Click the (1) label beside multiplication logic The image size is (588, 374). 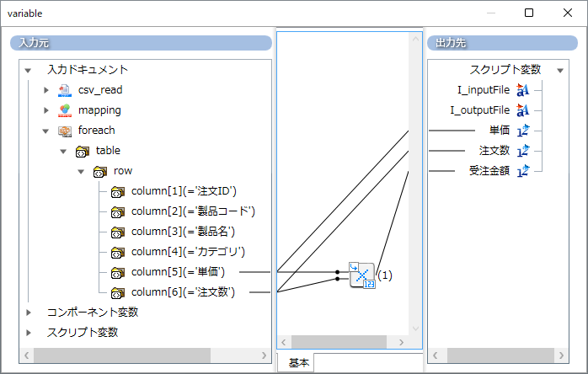click(x=385, y=275)
